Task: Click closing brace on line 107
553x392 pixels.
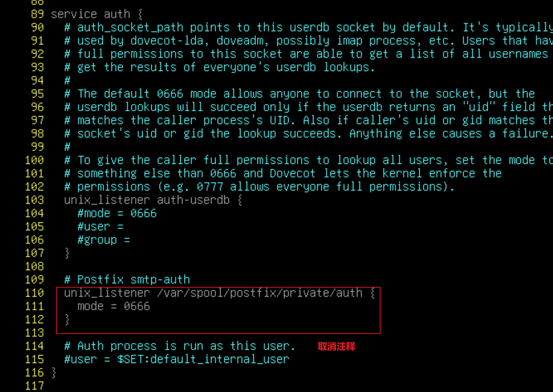Action: coord(67,253)
